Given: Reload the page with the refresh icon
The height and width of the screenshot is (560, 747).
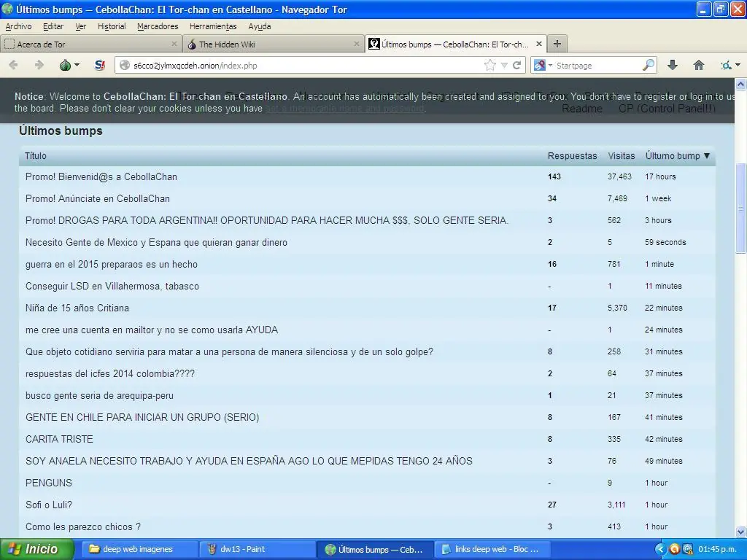Looking at the screenshot, I should tap(516, 65).
